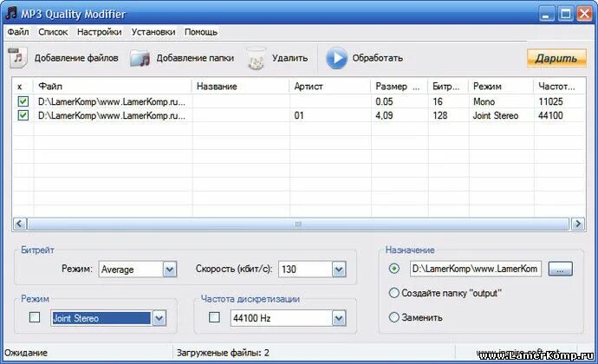Click the add folder icon with note
This screenshot has width=598, height=364.
(140, 58)
